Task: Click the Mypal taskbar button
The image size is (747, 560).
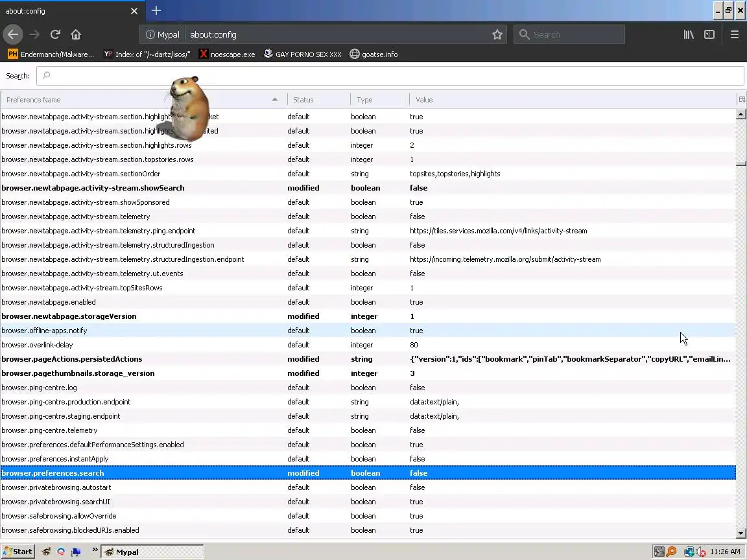Action: (x=152, y=552)
